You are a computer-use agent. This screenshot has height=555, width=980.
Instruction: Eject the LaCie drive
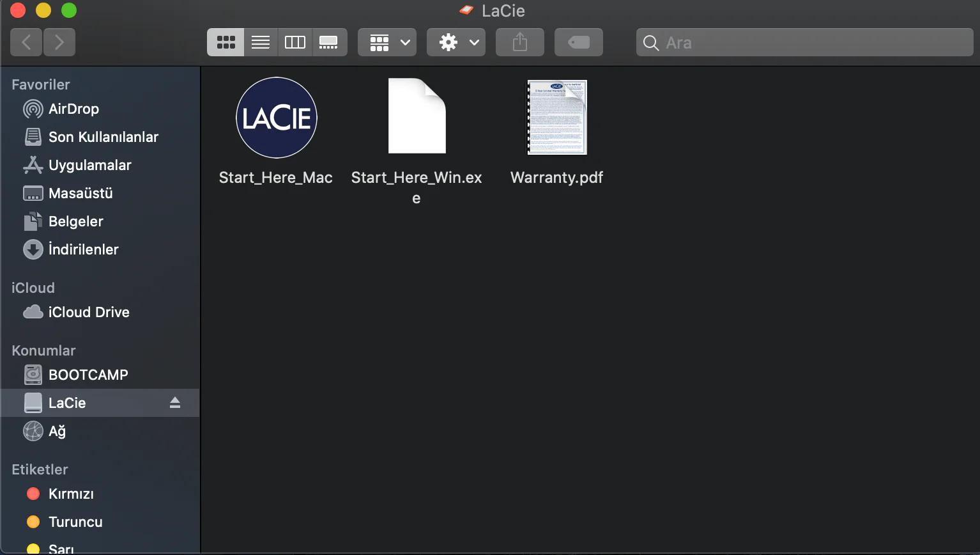175,403
